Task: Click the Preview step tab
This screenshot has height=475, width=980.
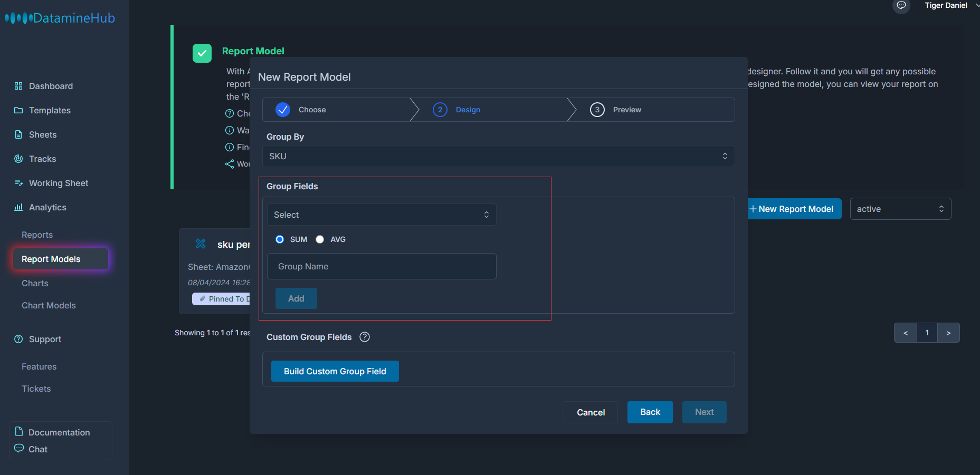Action: (x=654, y=110)
